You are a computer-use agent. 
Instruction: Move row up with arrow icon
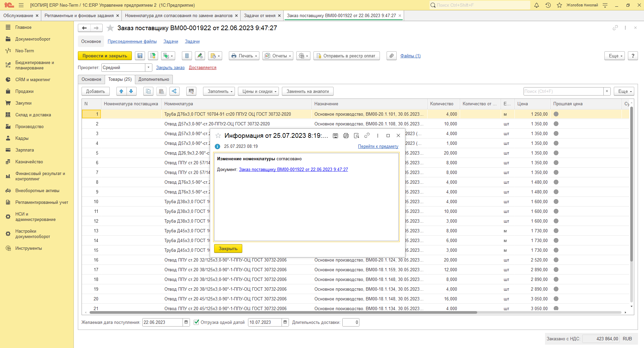(121, 91)
